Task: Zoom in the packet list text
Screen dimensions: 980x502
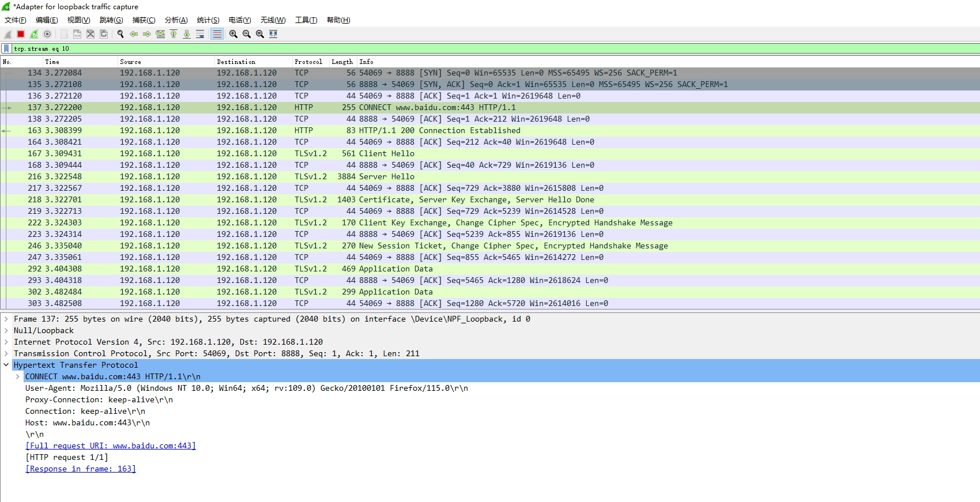Action: point(233,34)
